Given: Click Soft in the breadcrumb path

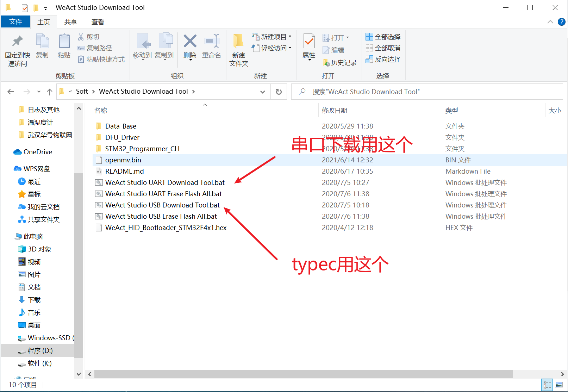Looking at the screenshot, I should point(82,92).
